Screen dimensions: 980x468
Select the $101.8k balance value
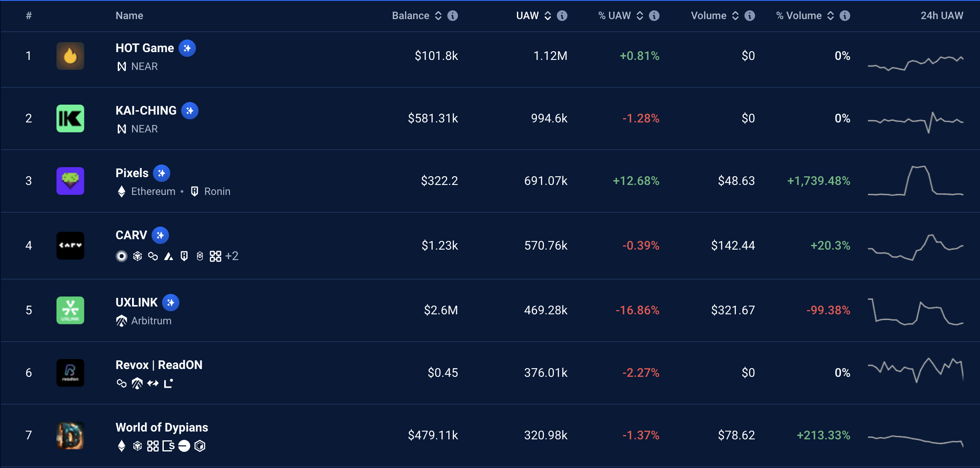tap(436, 56)
